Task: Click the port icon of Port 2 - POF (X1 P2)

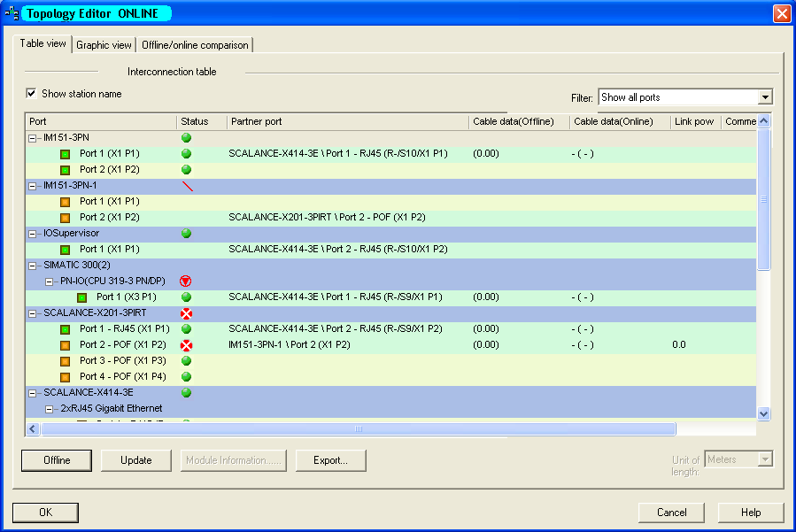Action: click(65, 345)
